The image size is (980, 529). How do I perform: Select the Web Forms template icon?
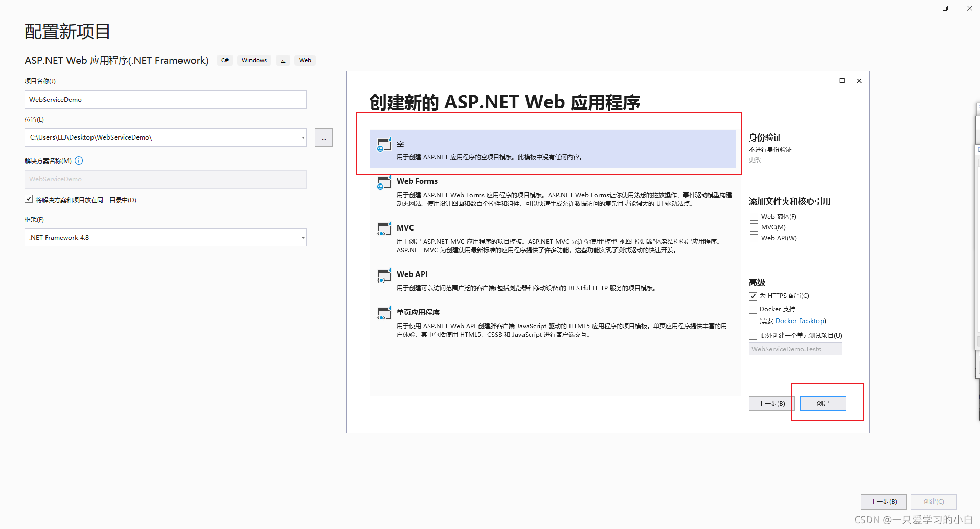click(384, 182)
